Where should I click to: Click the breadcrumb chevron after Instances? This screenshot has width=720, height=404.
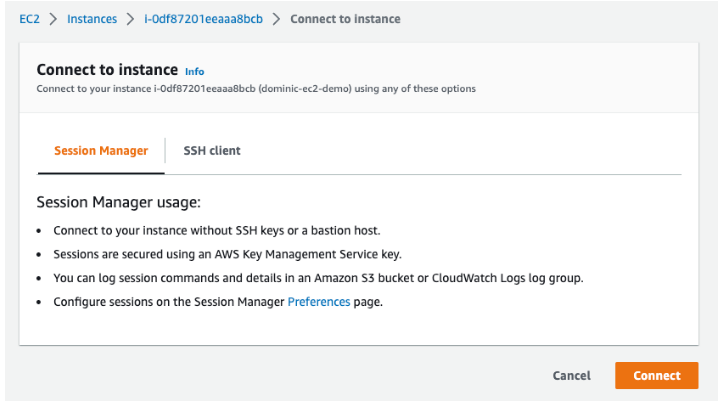130,19
